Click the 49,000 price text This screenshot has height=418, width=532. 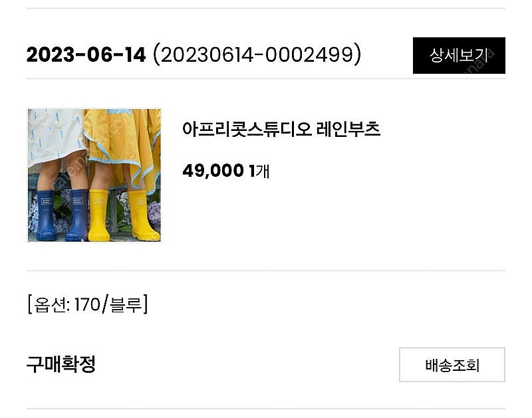[x=213, y=171]
